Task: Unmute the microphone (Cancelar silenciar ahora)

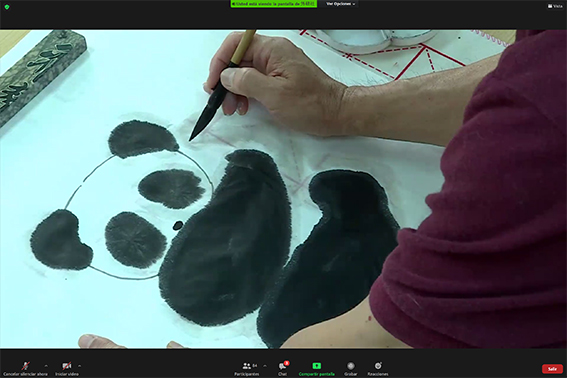Action: 25,369
